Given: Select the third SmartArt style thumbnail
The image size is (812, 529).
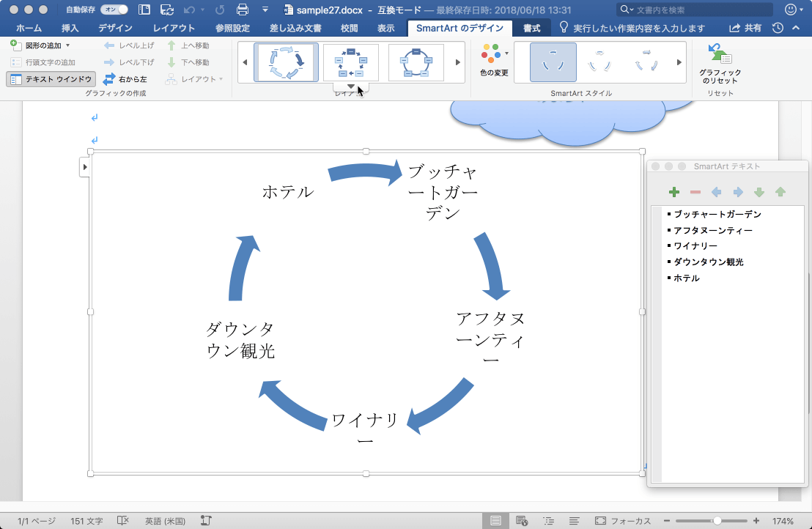Looking at the screenshot, I should pos(646,62).
